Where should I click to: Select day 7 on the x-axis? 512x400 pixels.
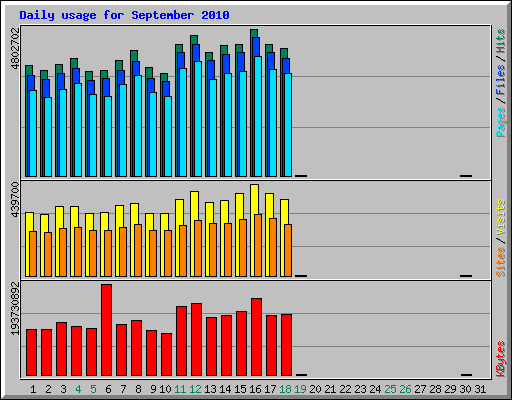point(123,389)
